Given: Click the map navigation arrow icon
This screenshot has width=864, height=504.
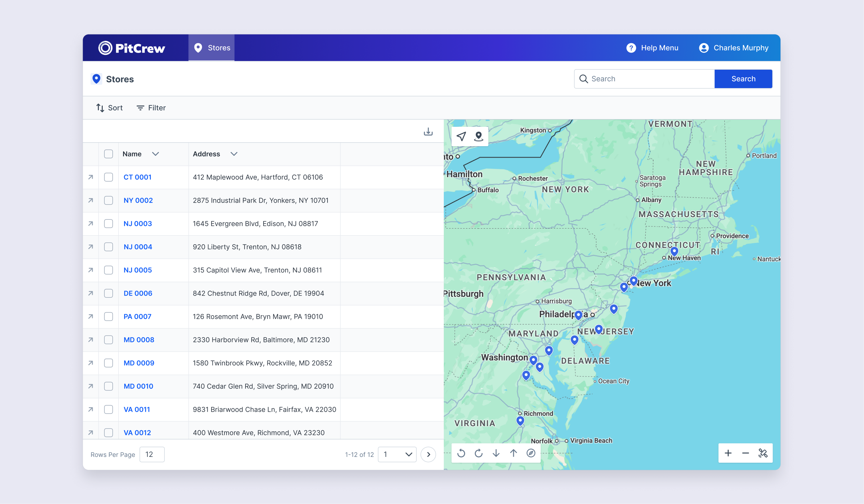Looking at the screenshot, I should point(461,136).
